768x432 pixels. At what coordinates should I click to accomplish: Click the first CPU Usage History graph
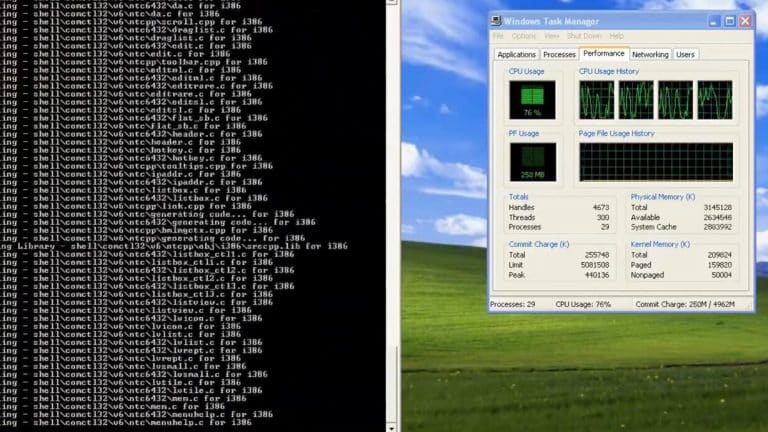tap(596, 100)
